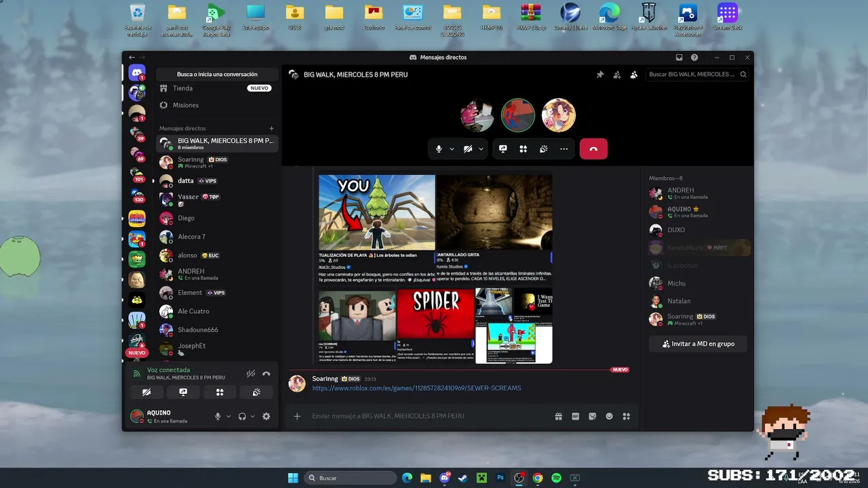Open the Discord home direct messages button
868x488 pixels.
[137, 73]
